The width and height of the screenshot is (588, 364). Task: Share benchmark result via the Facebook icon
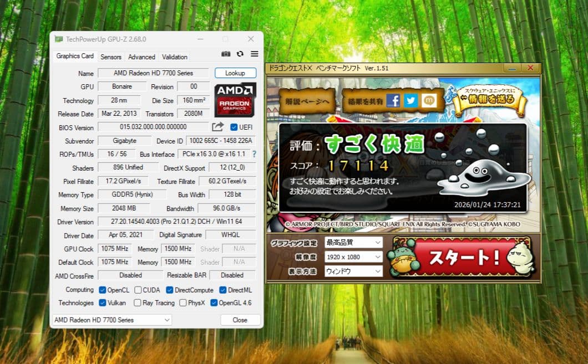point(393,100)
